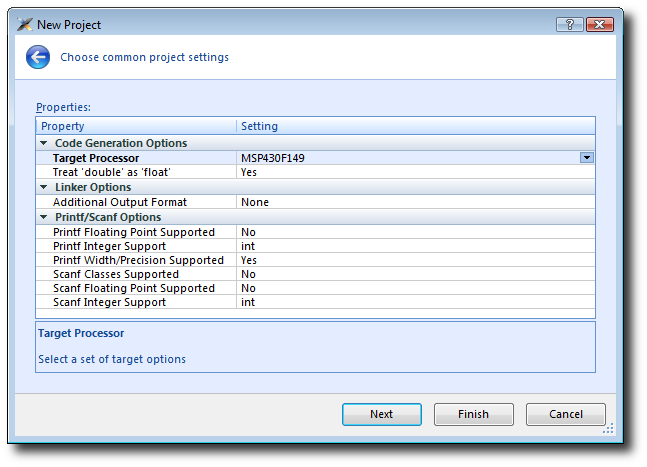Select the Additional Output Format property row
647x467 pixels.
point(316,202)
